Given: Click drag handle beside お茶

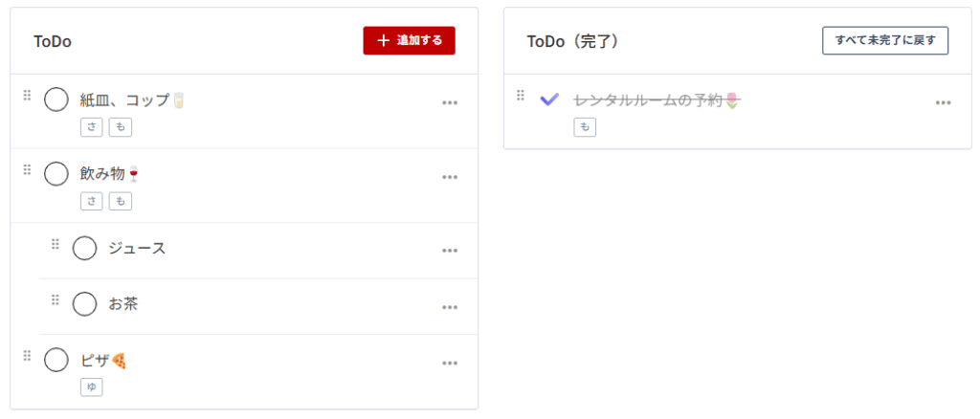Looking at the screenshot, I should (56, 300).
